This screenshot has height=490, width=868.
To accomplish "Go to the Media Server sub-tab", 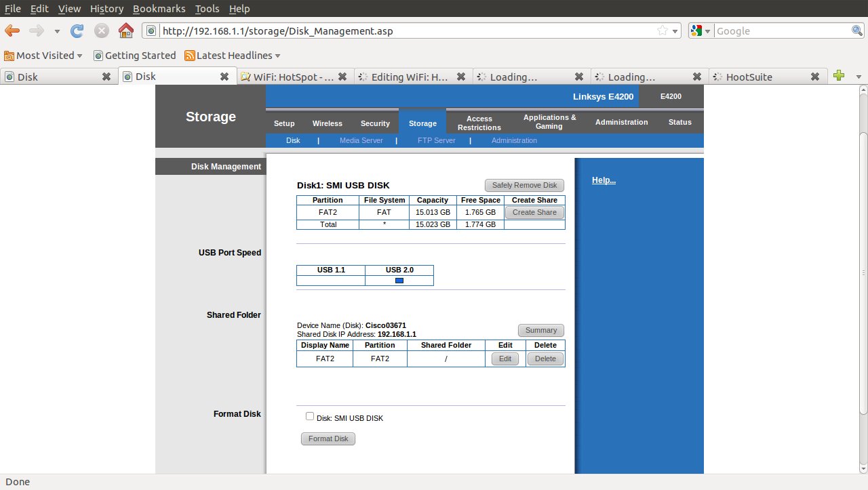I will [x=361, y=140].
